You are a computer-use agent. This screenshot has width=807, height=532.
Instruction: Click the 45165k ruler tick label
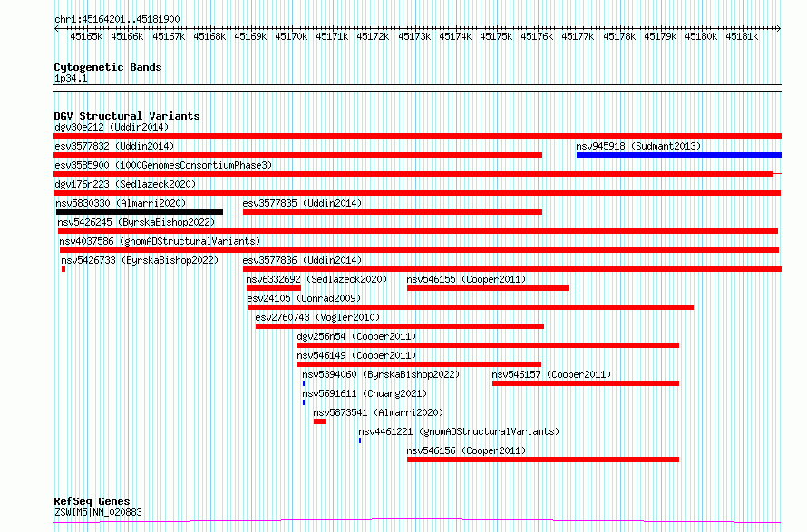coord(86,36)
